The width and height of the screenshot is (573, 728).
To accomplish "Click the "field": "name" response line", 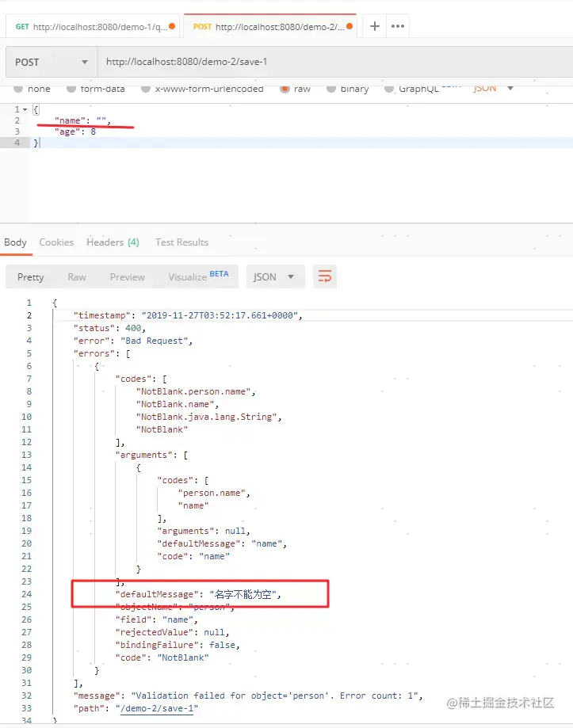I will click(156, 619).
